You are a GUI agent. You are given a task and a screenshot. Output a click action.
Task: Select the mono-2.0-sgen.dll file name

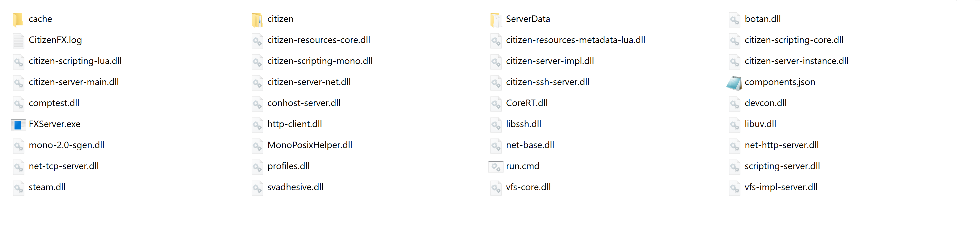[x=66, y=145]
